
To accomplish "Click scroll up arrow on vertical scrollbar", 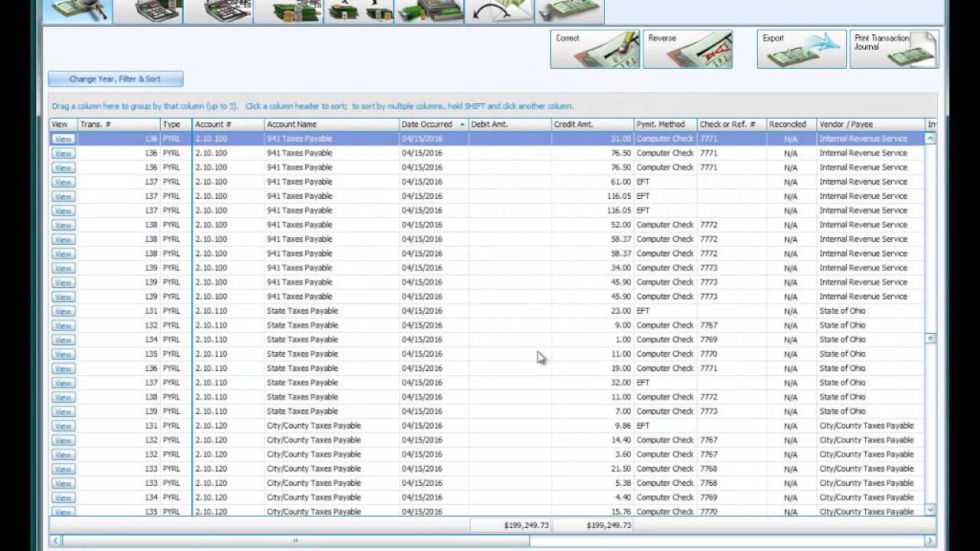I will pyautogui.click(x=930, y=139).
